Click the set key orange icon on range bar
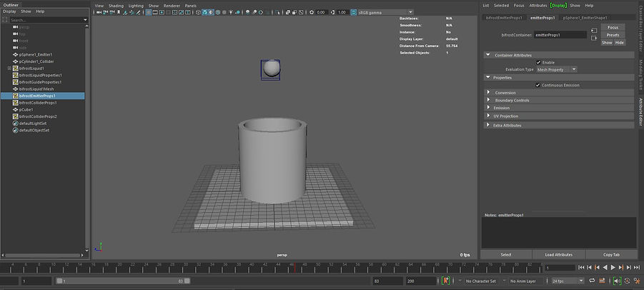The width and height of the screenshot is (644, 290). click(x=445, y=281)
